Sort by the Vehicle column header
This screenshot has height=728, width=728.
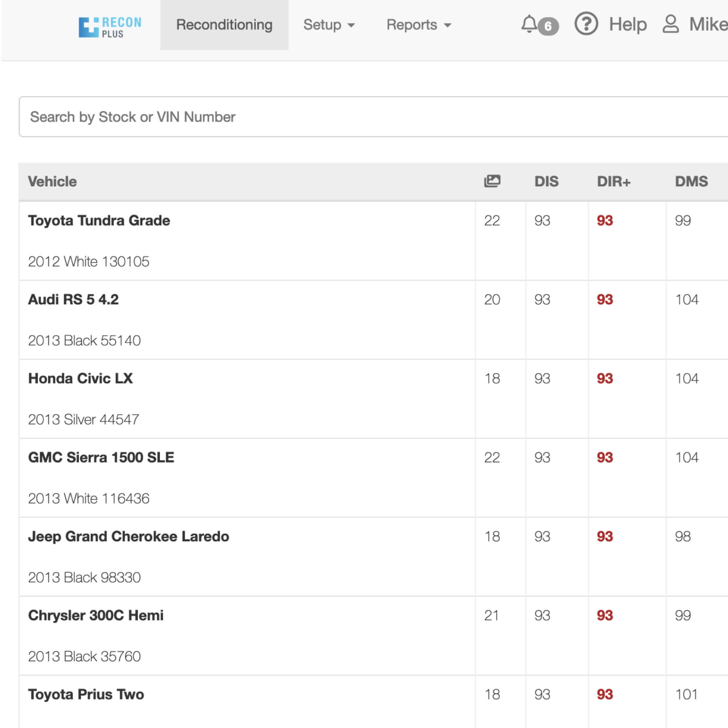tap(52, 182)
